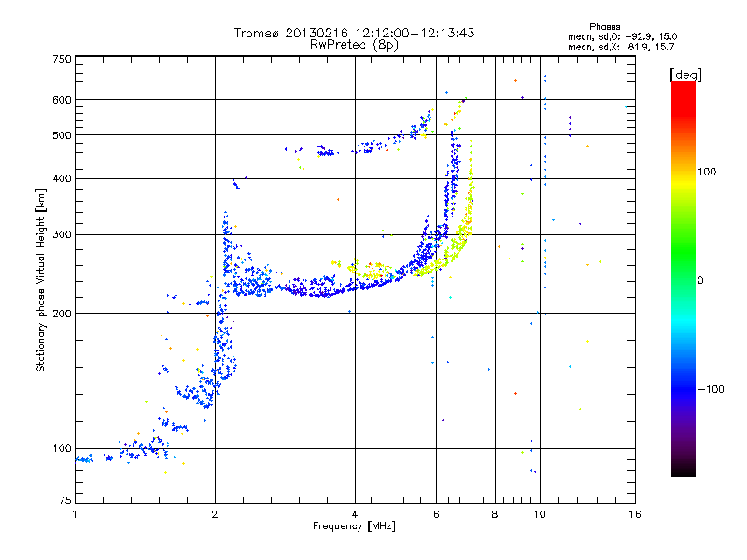The width and height of the screenshot is (747, 560).
Task: Click the colorbar tick label '0'
Action: click(700, 281)
